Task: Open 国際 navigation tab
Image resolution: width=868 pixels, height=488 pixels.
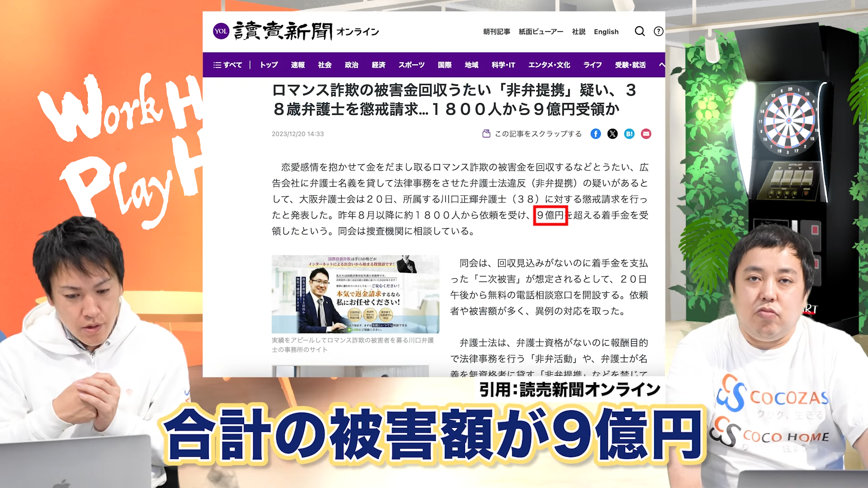Action: (x=445, y=65)
